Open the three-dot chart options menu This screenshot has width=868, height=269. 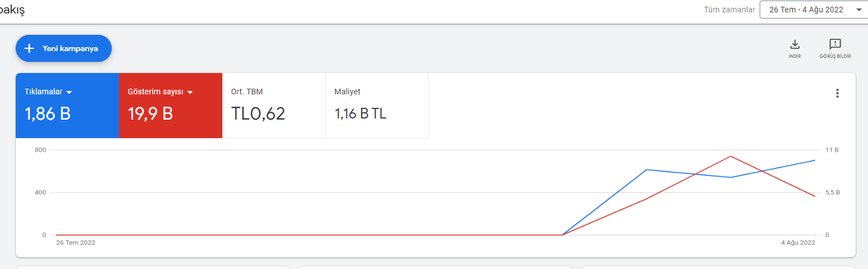coord(837,93)
